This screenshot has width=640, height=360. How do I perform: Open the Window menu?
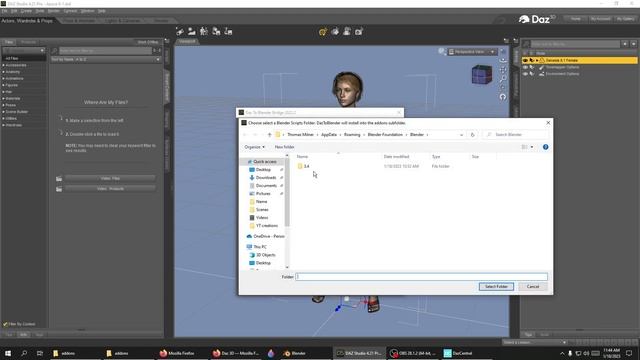87,11
